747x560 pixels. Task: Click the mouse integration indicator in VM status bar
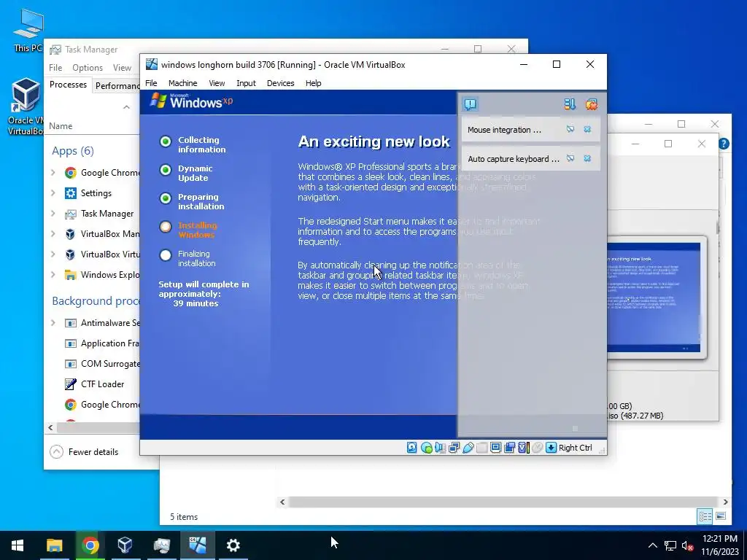click(x=538, y=448)
